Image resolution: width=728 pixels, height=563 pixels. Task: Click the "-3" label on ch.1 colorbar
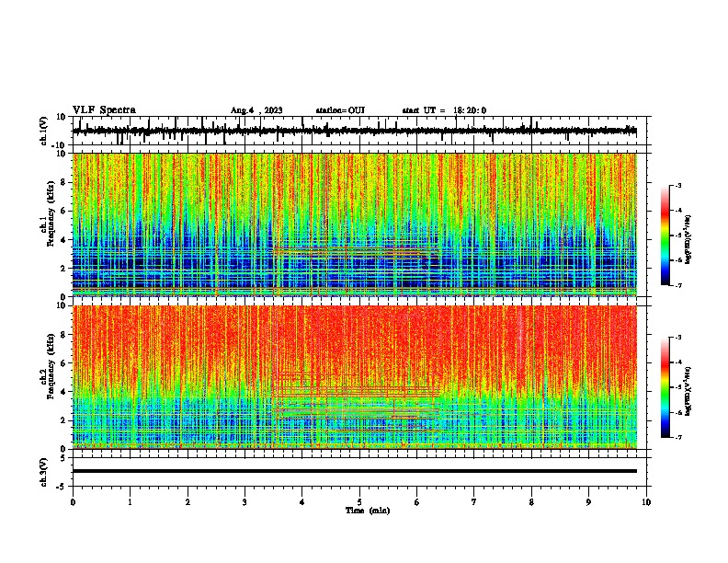pos(677,186)
